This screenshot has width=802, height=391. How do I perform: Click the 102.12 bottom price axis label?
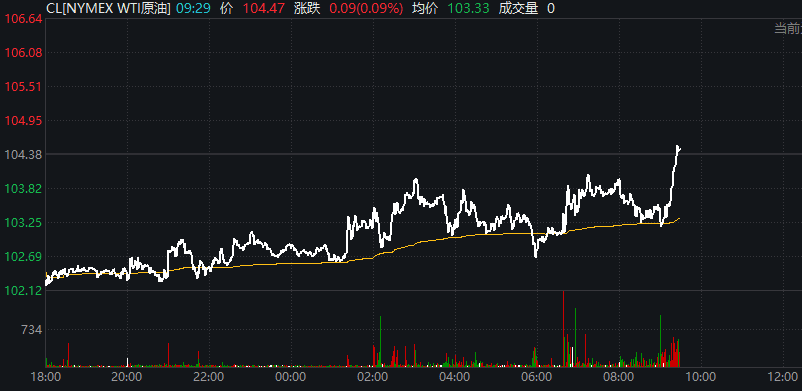click(23, 291)
